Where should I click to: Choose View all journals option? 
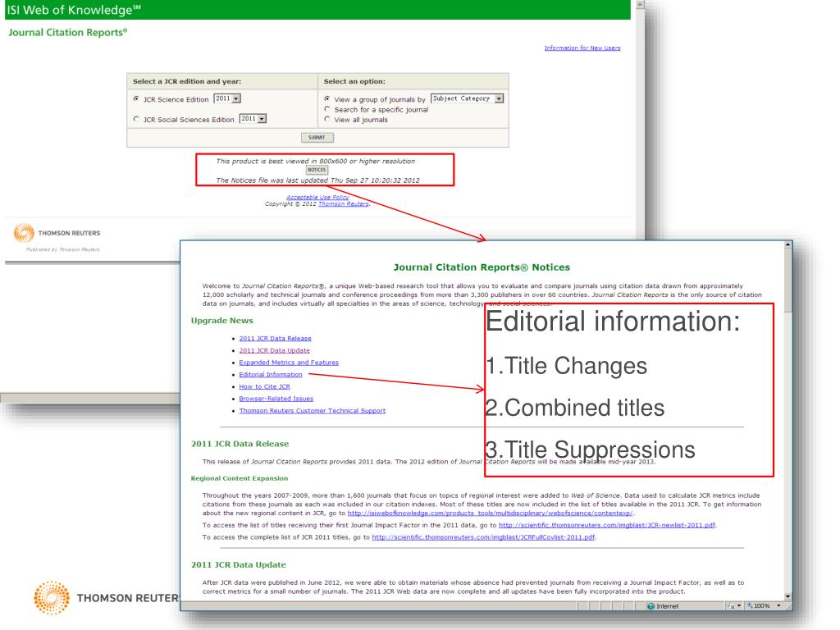[x=326, y=120]
